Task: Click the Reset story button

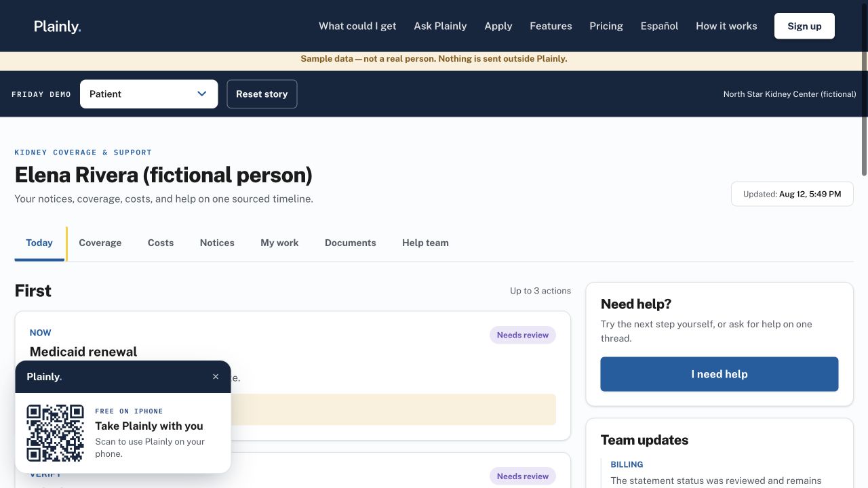Action: coord(262,94)
